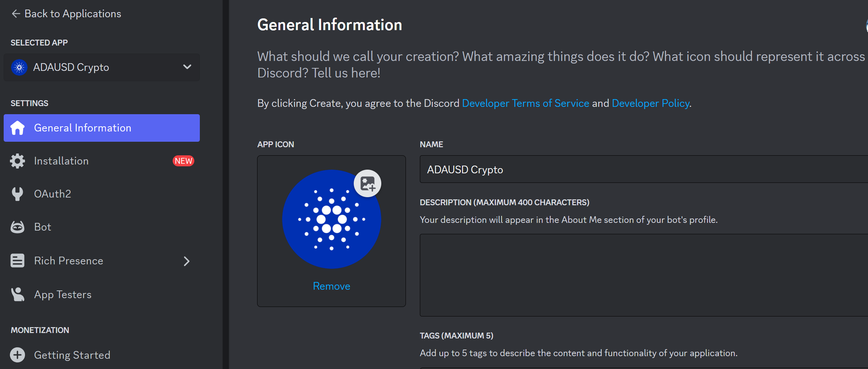
Task: Click the Name field containing ADAUSD Crypto
Action: (644, 169)
